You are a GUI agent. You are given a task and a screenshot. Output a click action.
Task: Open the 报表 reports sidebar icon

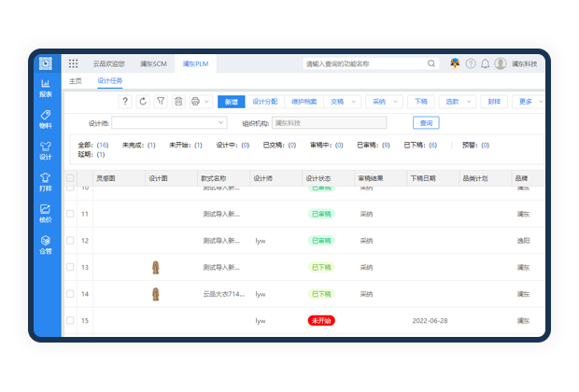pyautogui.click(x=46, y=88)
